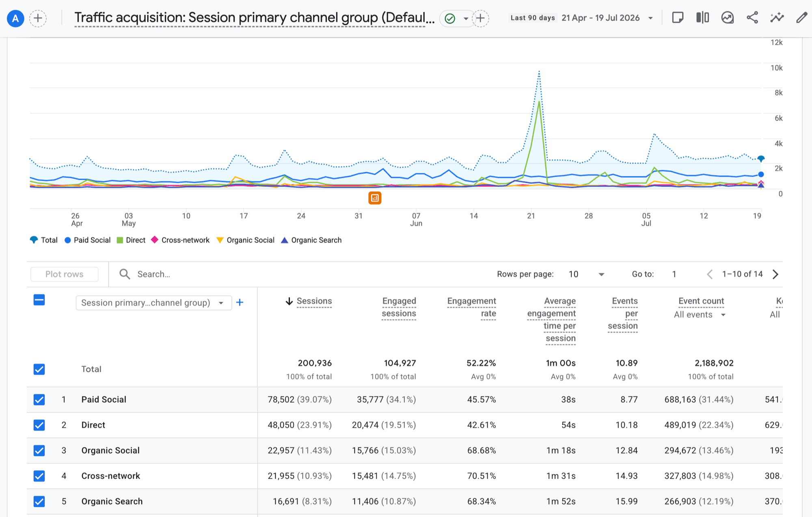Customize report with the pencil icon
This screenshot has width=812, height=517.
(x=801, y=18)
